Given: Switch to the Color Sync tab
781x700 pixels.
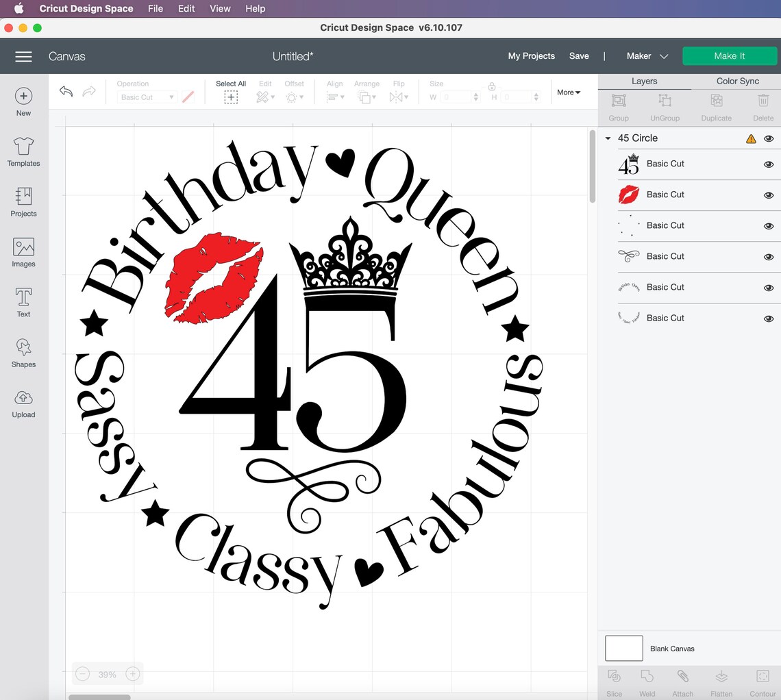Looking at the screenshot, I should [x=737, y=81].
